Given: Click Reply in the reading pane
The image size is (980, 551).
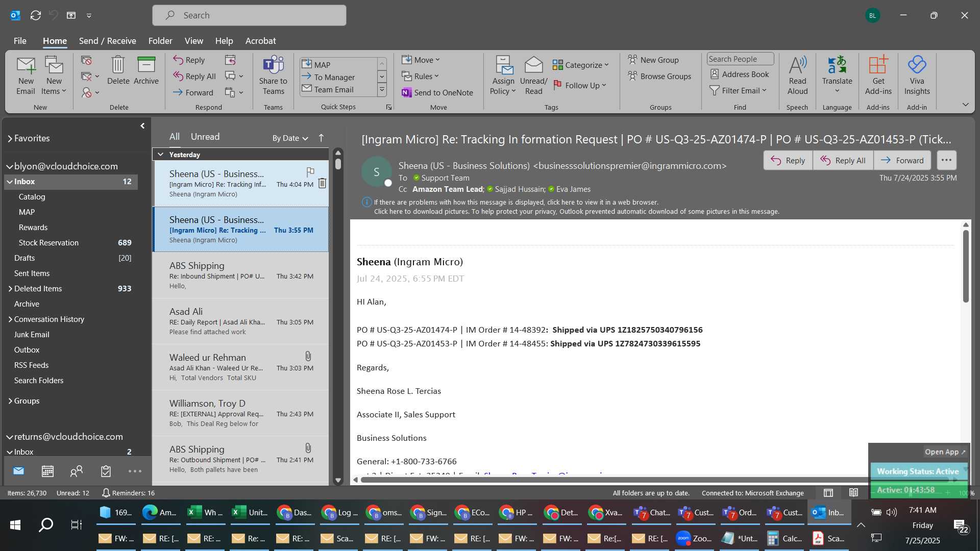Looking at the screenshot, I should coord(788,160).
